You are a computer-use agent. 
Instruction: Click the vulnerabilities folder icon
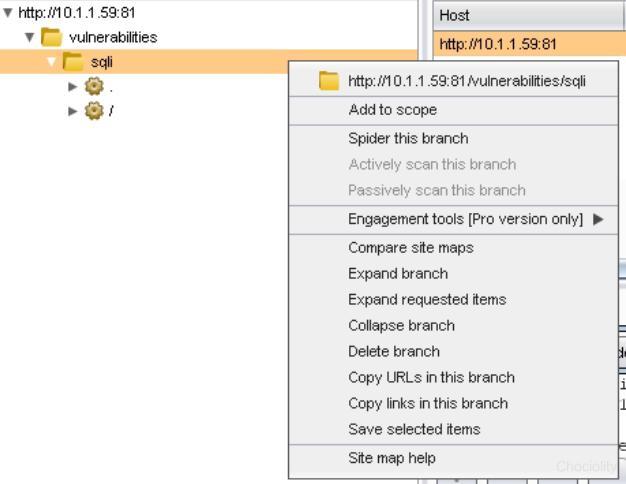[x=52, y=37]
